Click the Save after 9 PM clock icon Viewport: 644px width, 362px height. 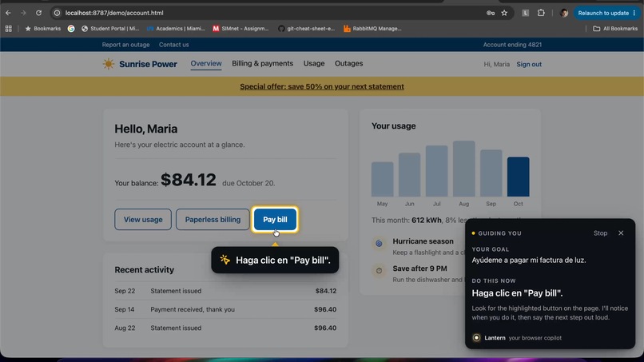click(x=379, y=270)
